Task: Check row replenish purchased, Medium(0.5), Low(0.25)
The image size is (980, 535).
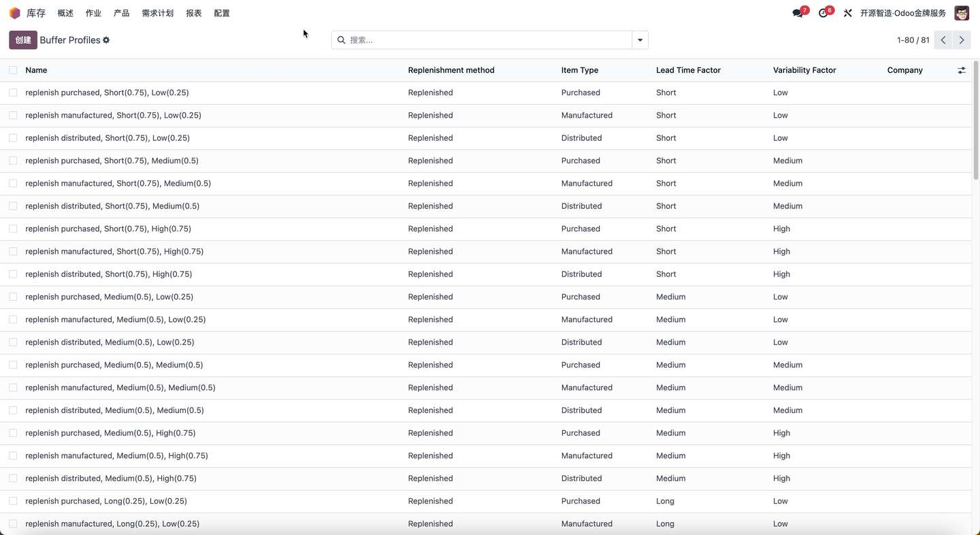Action: pos(13,297)
